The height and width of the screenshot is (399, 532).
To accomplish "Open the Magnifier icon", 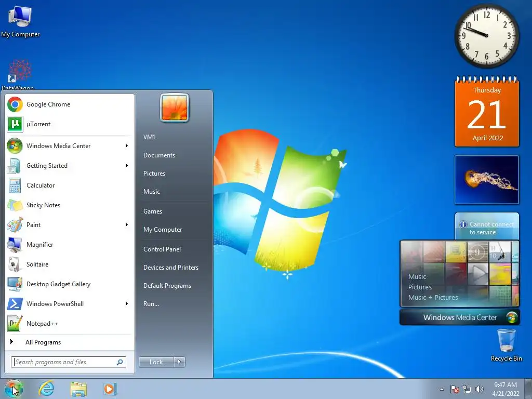I will (15, 245).
